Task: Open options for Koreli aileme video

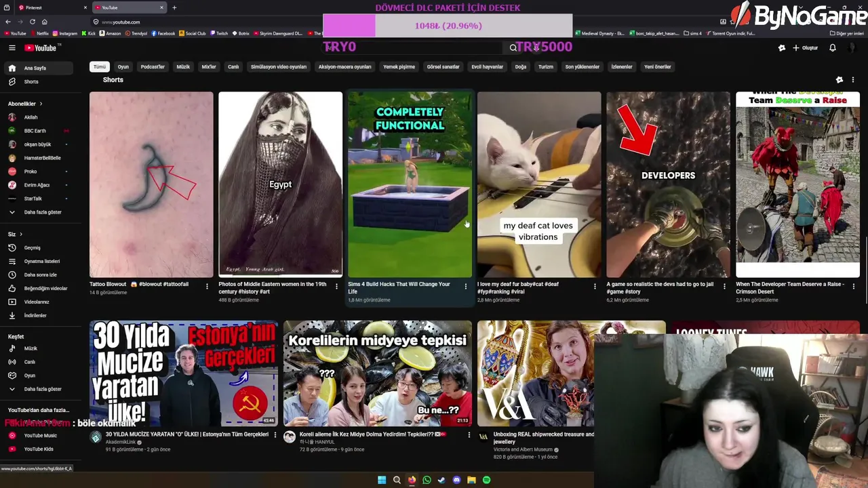Action: tap(469, 435)
